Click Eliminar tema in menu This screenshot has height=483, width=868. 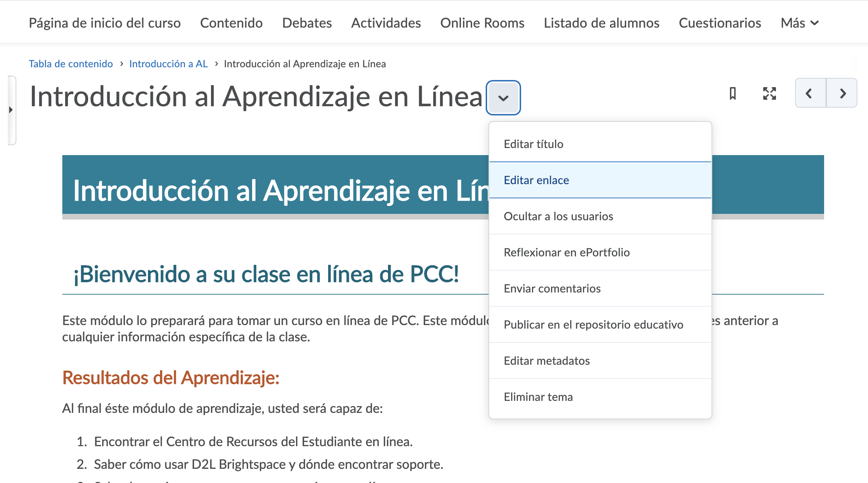coord(538,397)
